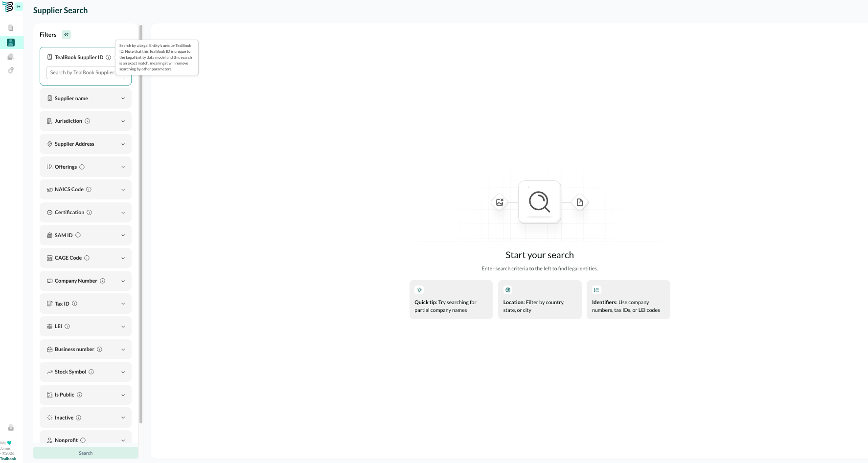The width and height of the screenshot is (868, 463).
Task: Expand the Nonprofit filter
Action: coord(123,440)
